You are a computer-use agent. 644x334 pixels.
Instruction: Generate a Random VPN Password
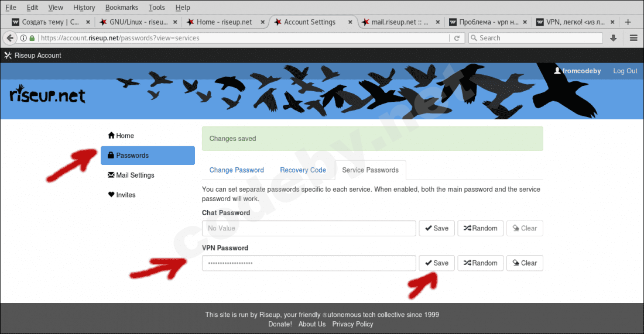click(x=481, y=263)
